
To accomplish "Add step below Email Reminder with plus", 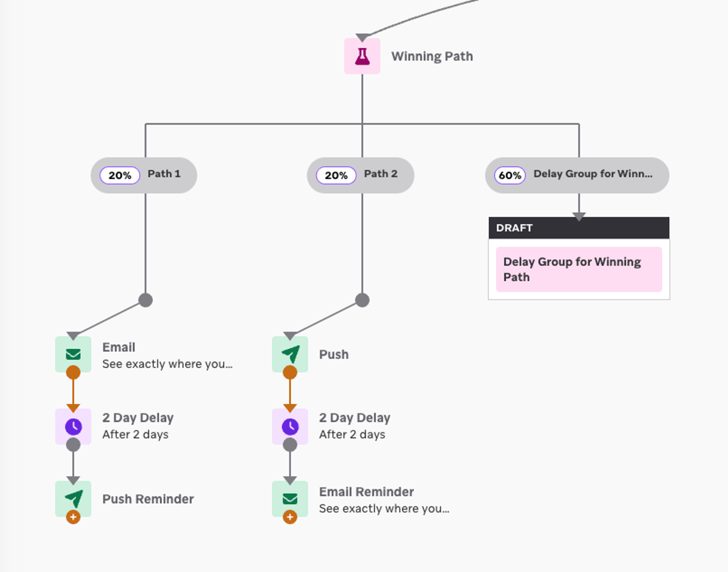I will click(290, 517).
